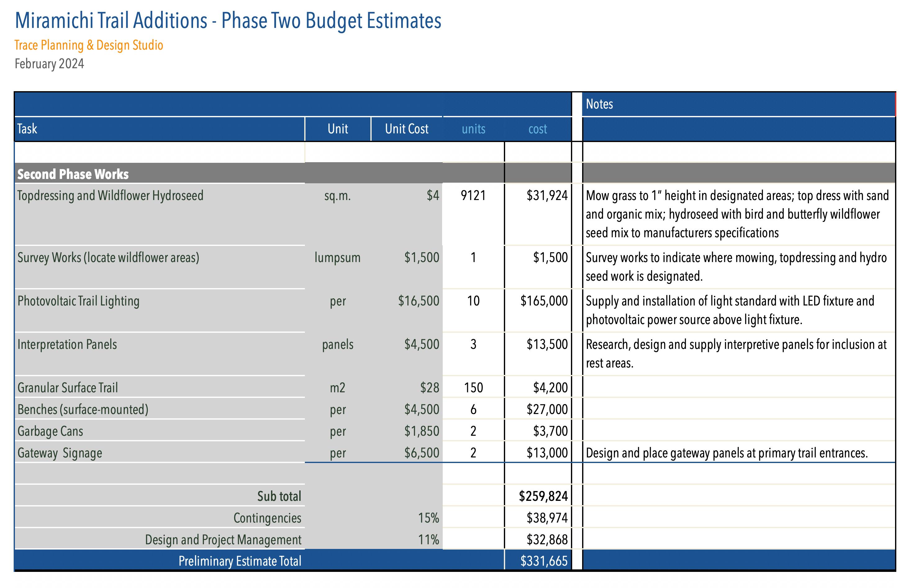The height and width of the screenshot is (588, 914).
Task: Click the Preliminary Estimate Total $331,665
Action: (x=544, y=561)
